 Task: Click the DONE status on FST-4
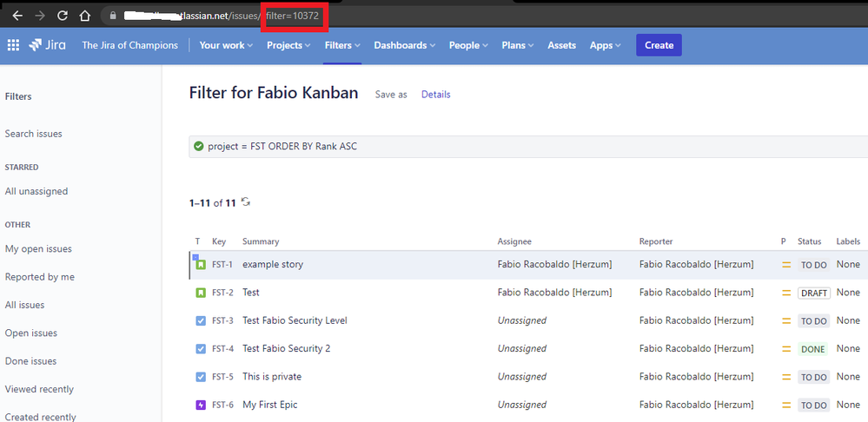812,350
